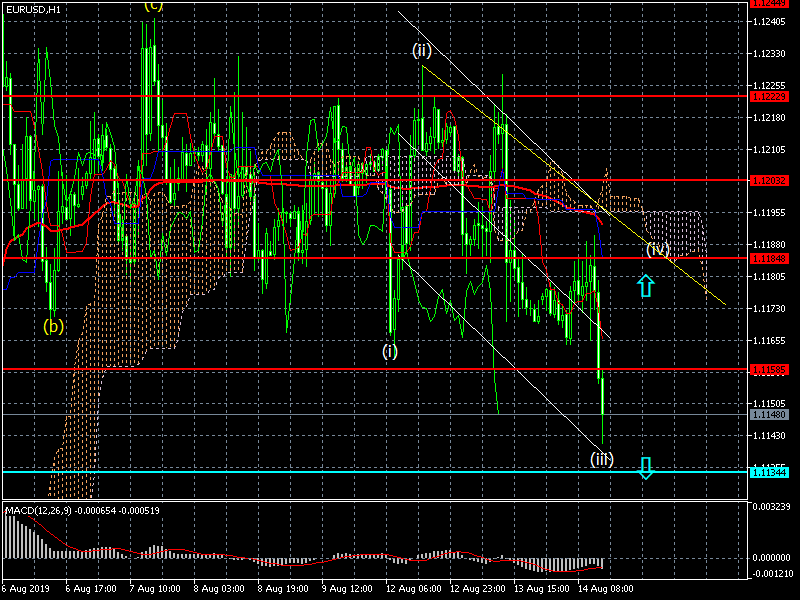Select the yellow (c) wave label at top

click(x=153, y=5)
